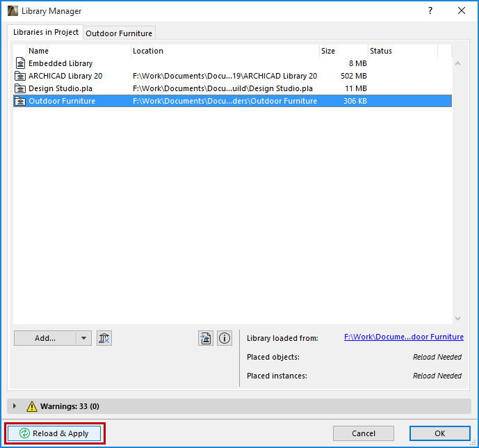Cancel the Library Manager dialog
479x448 pixels.
pyautogui.click(x=364, y=433)
